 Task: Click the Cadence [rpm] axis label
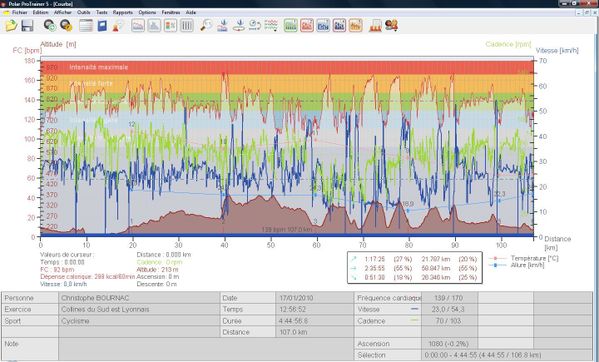pyautogui.click(x=508, y=44)
